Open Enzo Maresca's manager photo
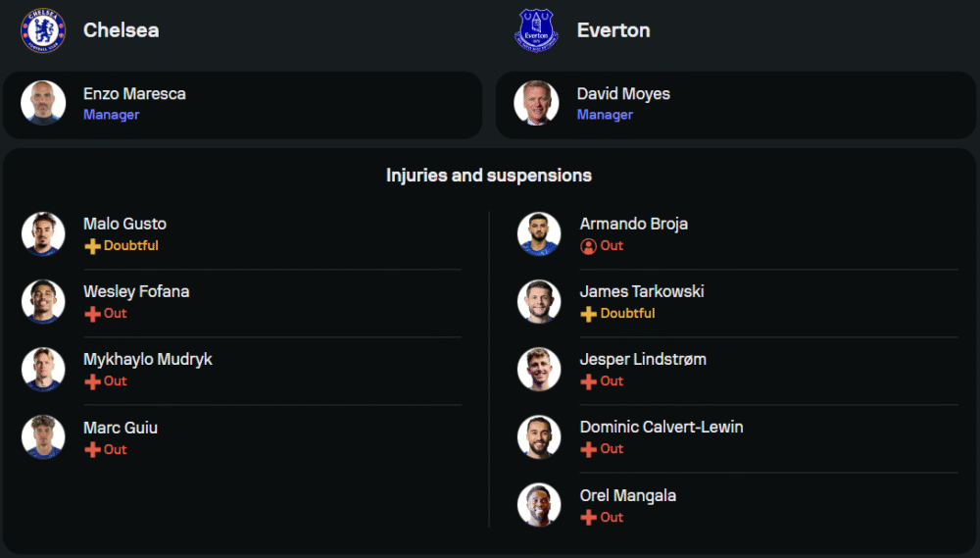980x558 pixels. coord(43,103)
